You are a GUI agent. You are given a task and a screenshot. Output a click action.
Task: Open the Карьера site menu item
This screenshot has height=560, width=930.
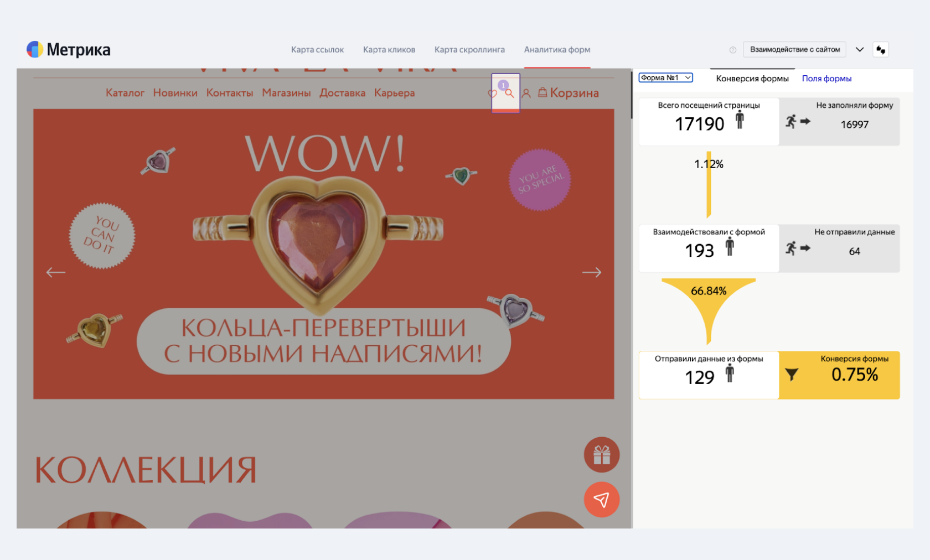(x=394, y=93)
